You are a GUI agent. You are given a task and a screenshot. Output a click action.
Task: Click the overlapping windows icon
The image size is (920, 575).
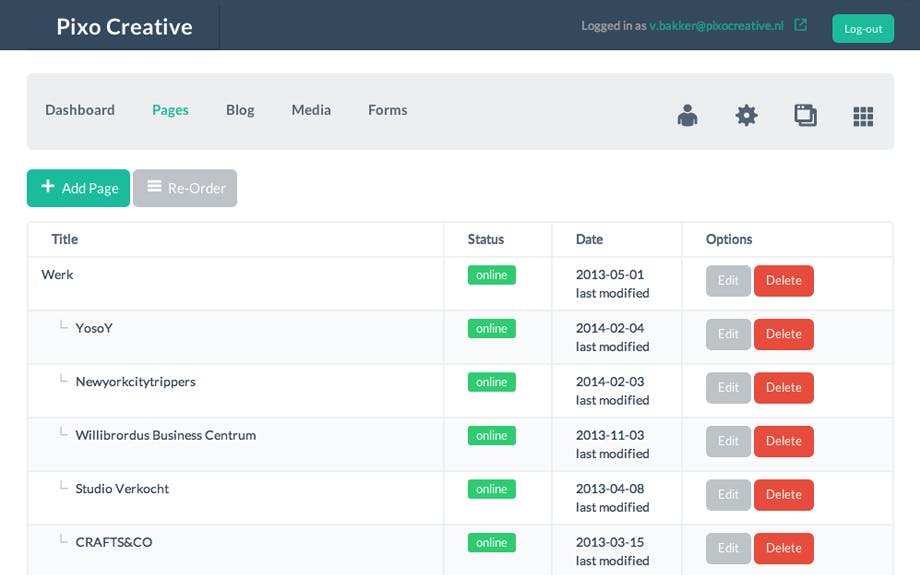coord(805,116)
